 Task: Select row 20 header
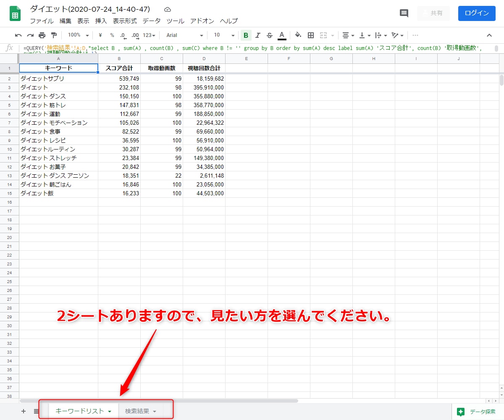[9, 237]
